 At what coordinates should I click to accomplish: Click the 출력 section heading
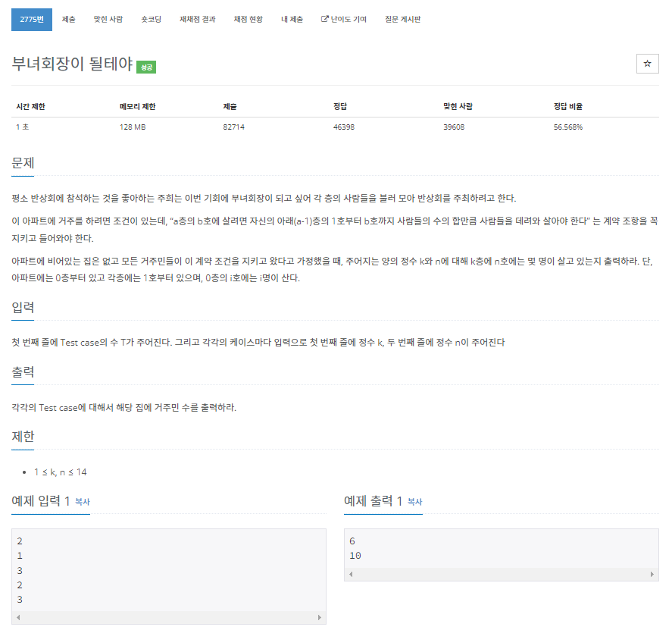pos(23,371)
